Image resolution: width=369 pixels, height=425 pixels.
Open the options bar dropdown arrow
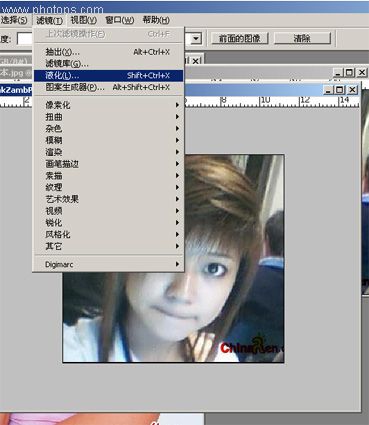point(196,39)
